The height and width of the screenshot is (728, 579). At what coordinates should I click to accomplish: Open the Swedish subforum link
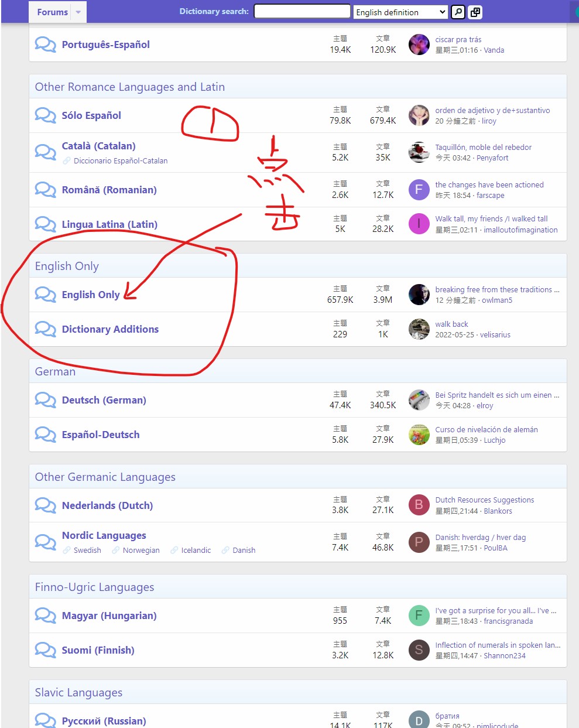[x=87, y=550]
